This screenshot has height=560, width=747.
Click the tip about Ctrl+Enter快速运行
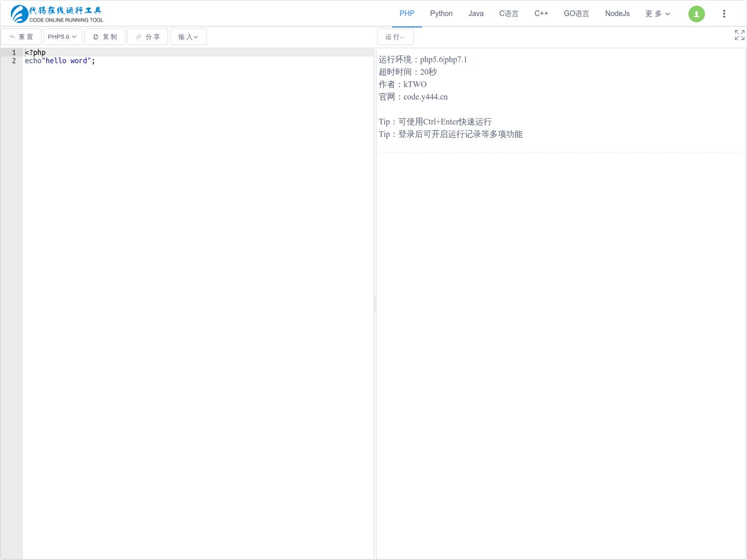click(435, 122)
